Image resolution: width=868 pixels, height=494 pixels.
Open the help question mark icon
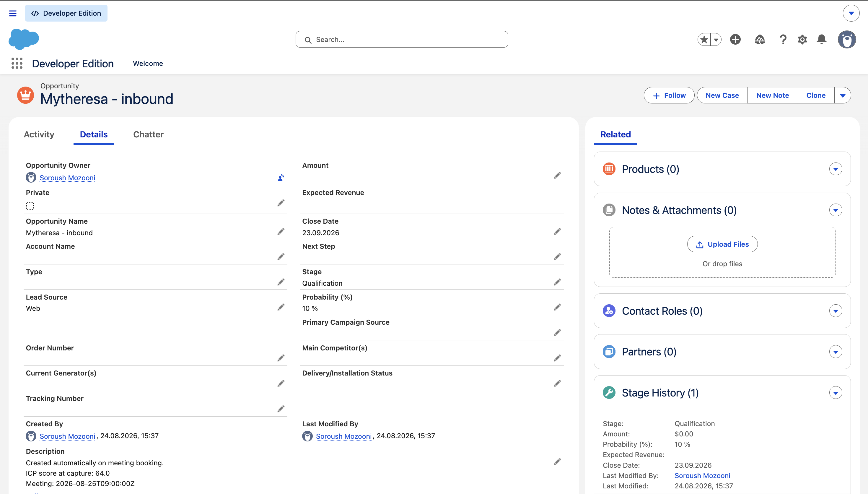point(783,39)
